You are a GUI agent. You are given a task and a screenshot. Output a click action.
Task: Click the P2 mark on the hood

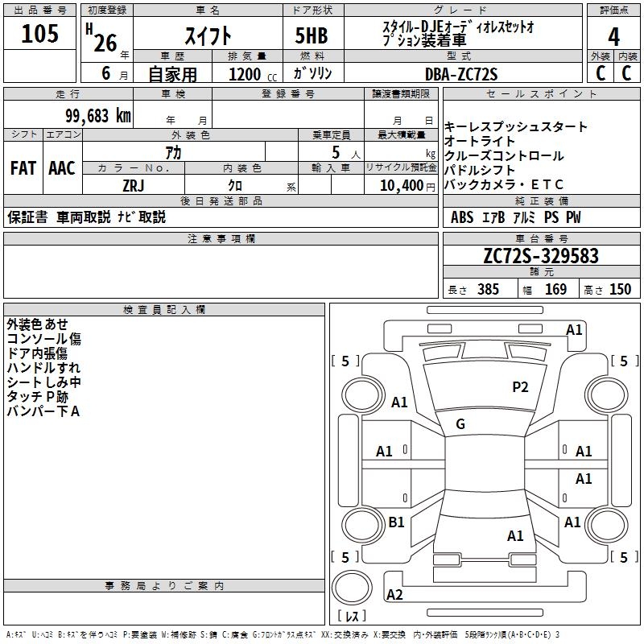click(x=520, y=387)
